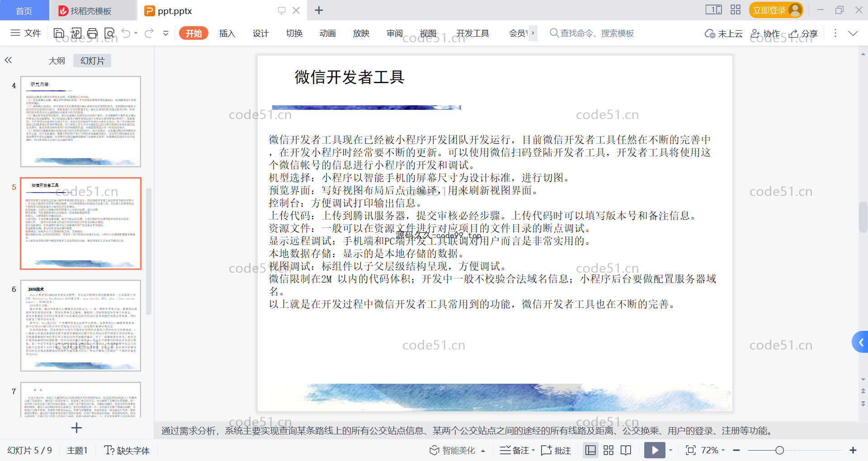This screenshot has height=461, width=868.
Task: Select slide 6 thumbnail JAVA技术
Action: (80, 325)
